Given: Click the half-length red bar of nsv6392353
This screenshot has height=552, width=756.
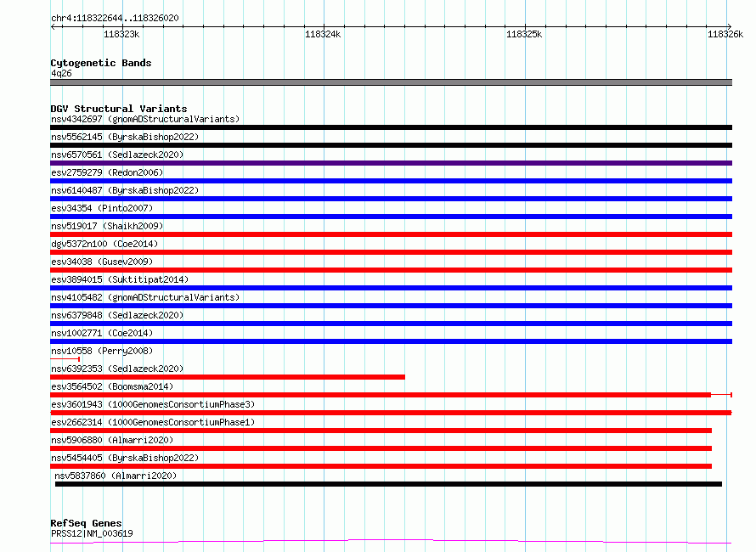Looking at the screenshot, I should click(x=228, y=377).
